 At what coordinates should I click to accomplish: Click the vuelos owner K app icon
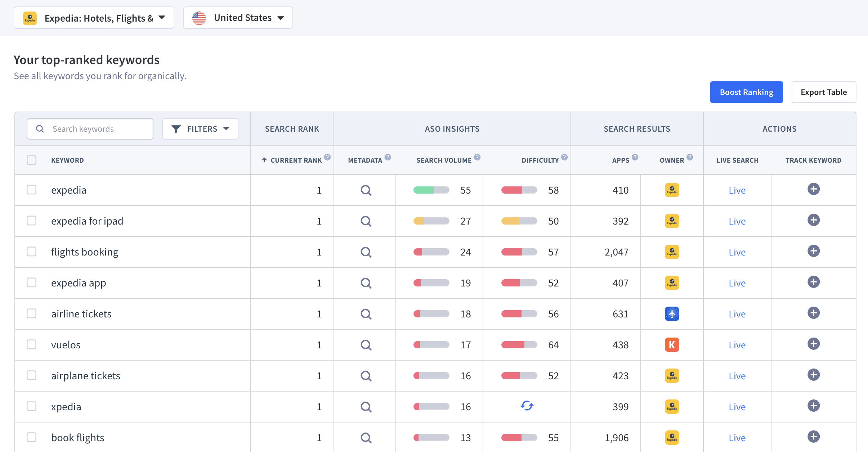pos(672,345)
